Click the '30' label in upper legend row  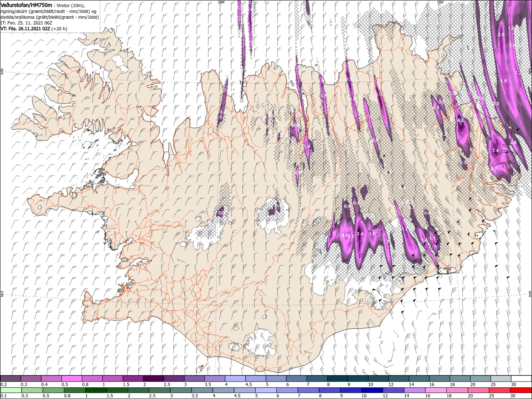click(513, 385)
